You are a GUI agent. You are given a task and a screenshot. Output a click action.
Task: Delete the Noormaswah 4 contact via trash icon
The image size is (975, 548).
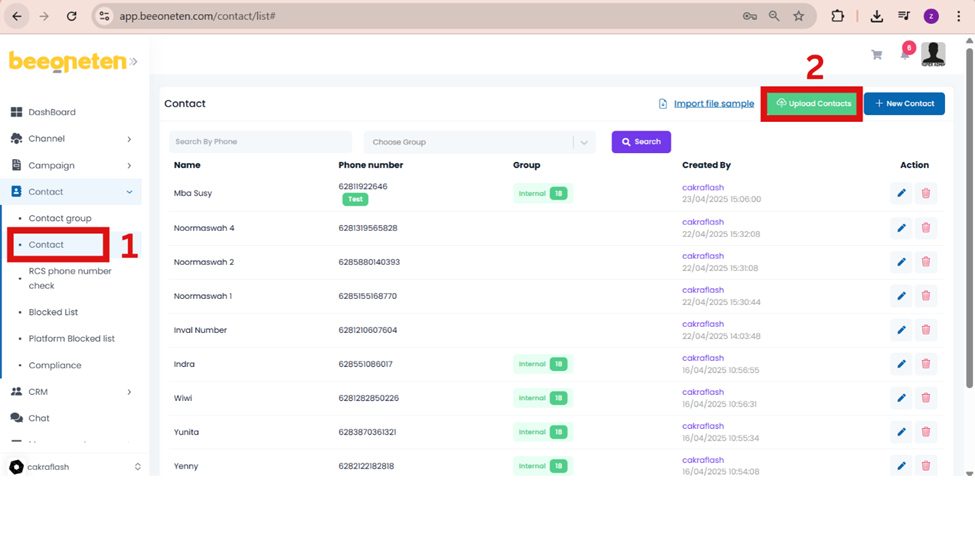pyautogui.click(x=925, y=228)
